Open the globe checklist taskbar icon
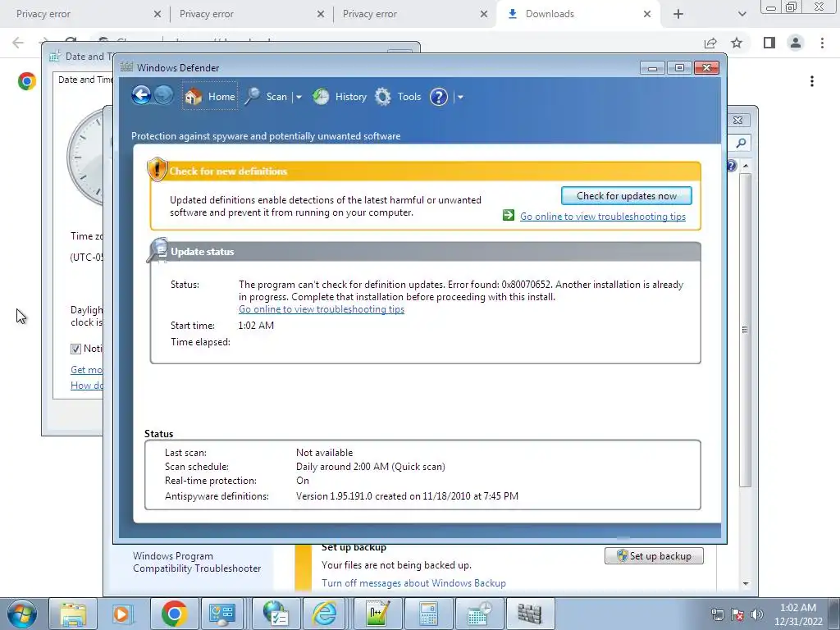 [276, 614]
